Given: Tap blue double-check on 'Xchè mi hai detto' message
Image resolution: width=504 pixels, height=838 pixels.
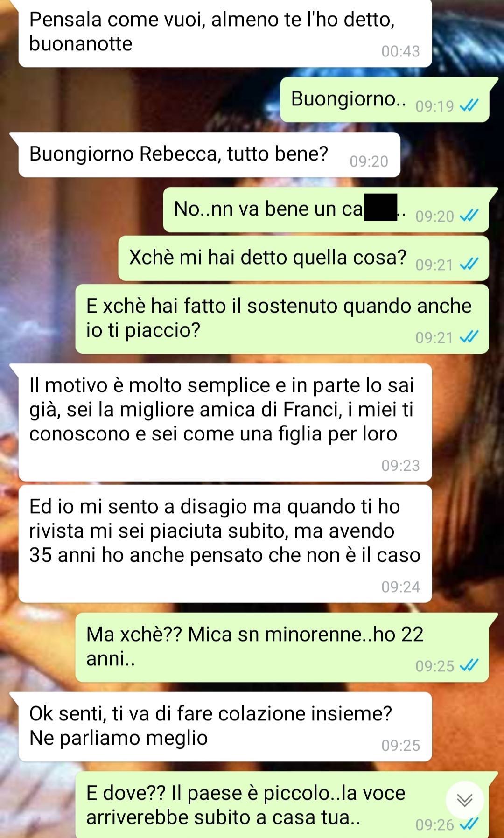Looking at the screenshot, I should [469, 265].
